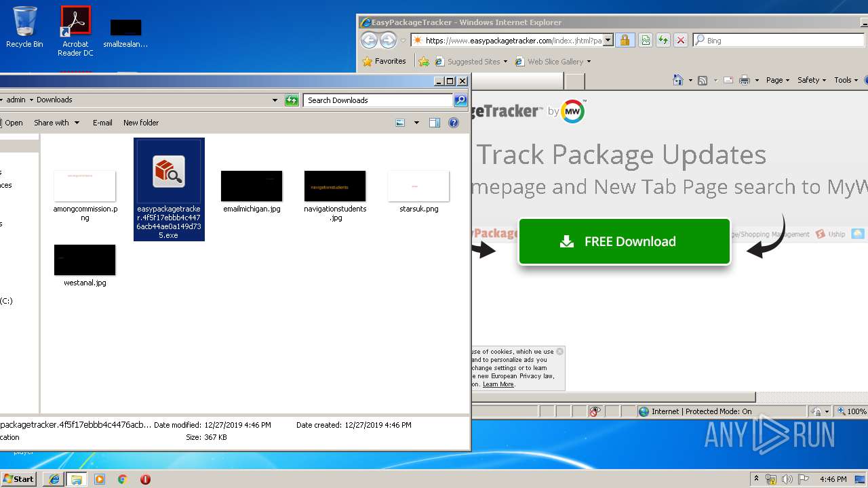Launch Acrobat Reader DC from desktop
This screenshot has width=868, height=488.
click(x=75, y=31)
